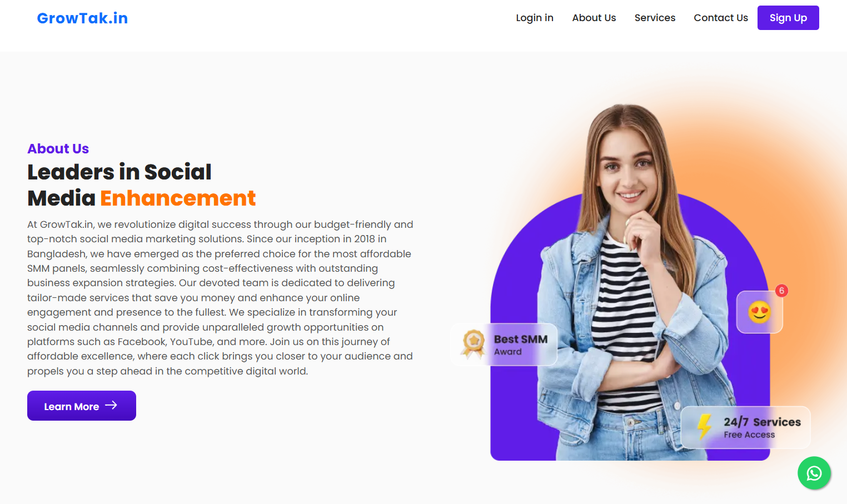847x504 pixels.
Task: Click the orange Enhancement heading word
Action: (x=178, y=198)
